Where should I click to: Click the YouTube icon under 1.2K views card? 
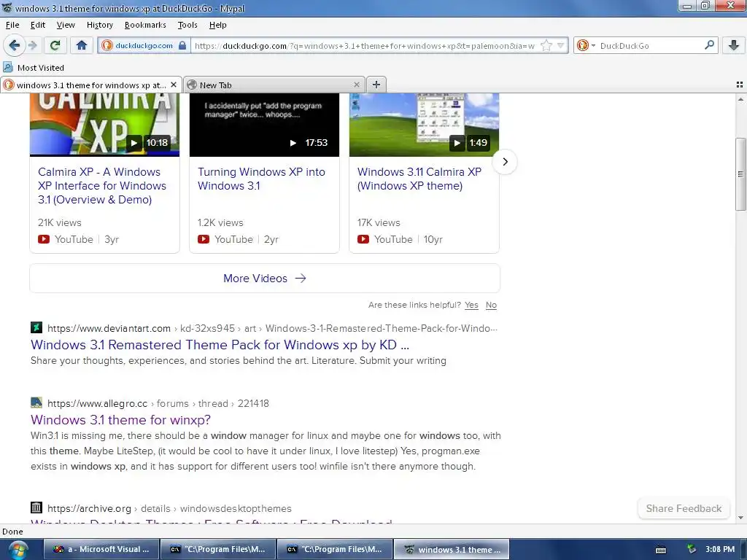point(204,239)
